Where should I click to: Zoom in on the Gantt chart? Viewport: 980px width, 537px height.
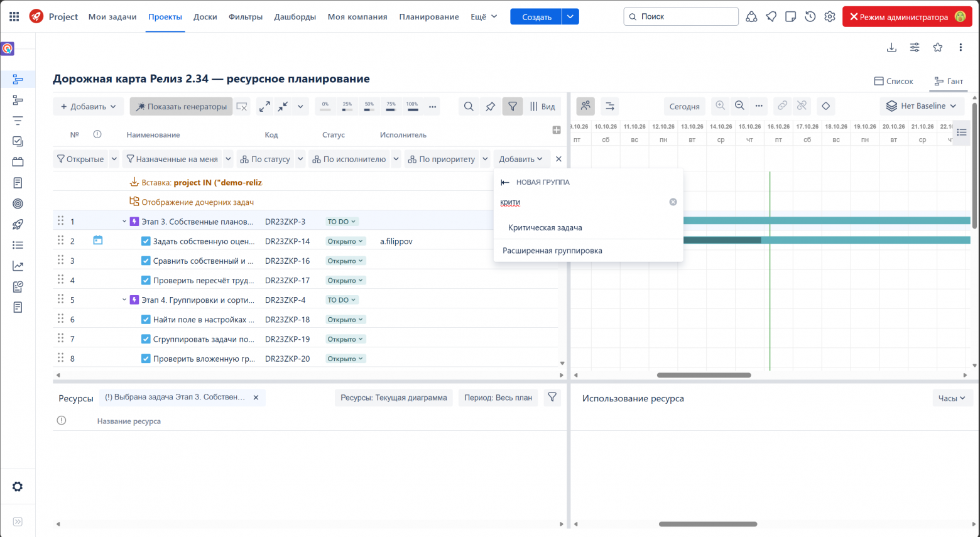tap(721, 106)
